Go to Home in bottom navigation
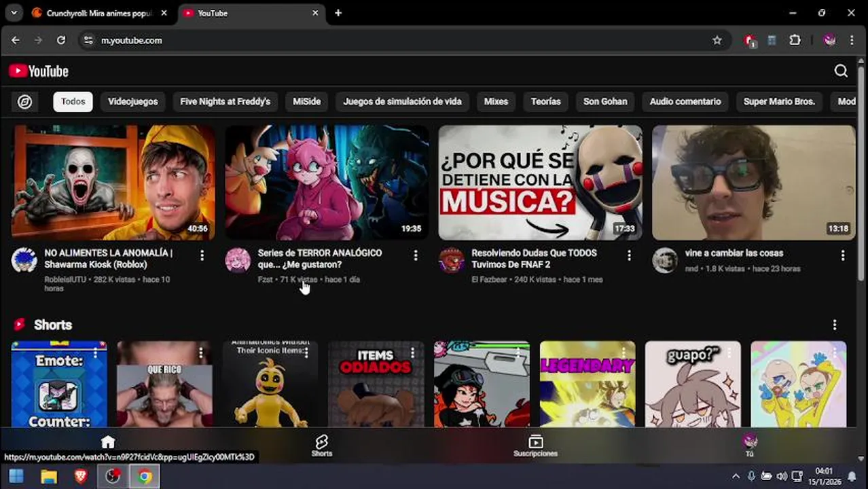Screen dimensions: 868x489 tap(108, 443)
